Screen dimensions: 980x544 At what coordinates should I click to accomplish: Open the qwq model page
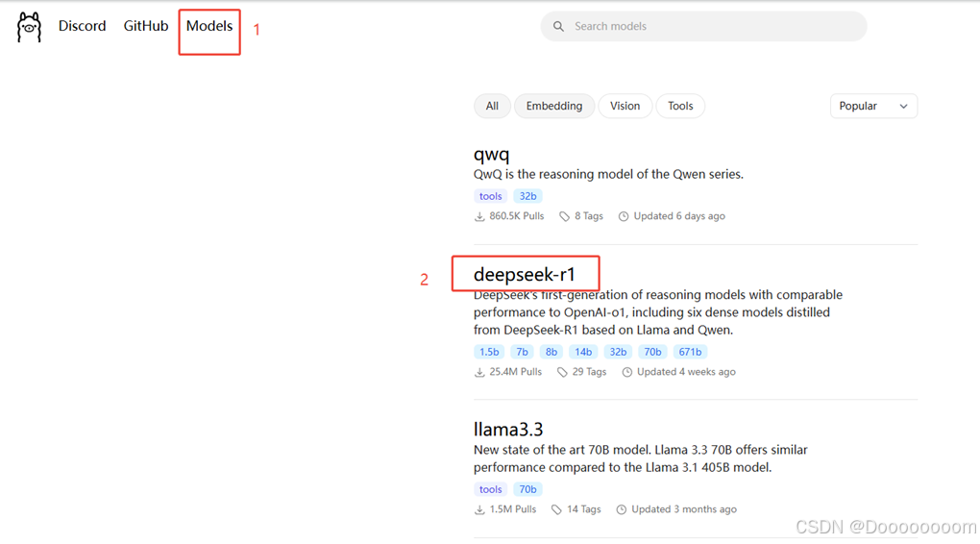coord(491,154)
